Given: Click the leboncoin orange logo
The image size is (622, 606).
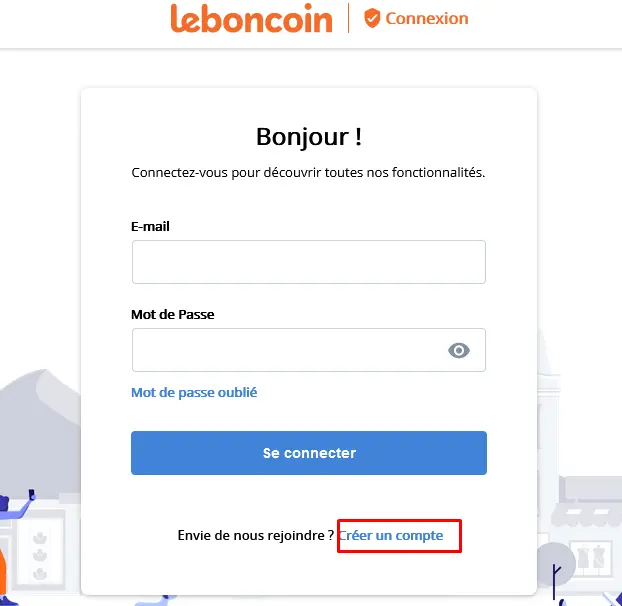Looking at the screenshot, I should (251, 18).
